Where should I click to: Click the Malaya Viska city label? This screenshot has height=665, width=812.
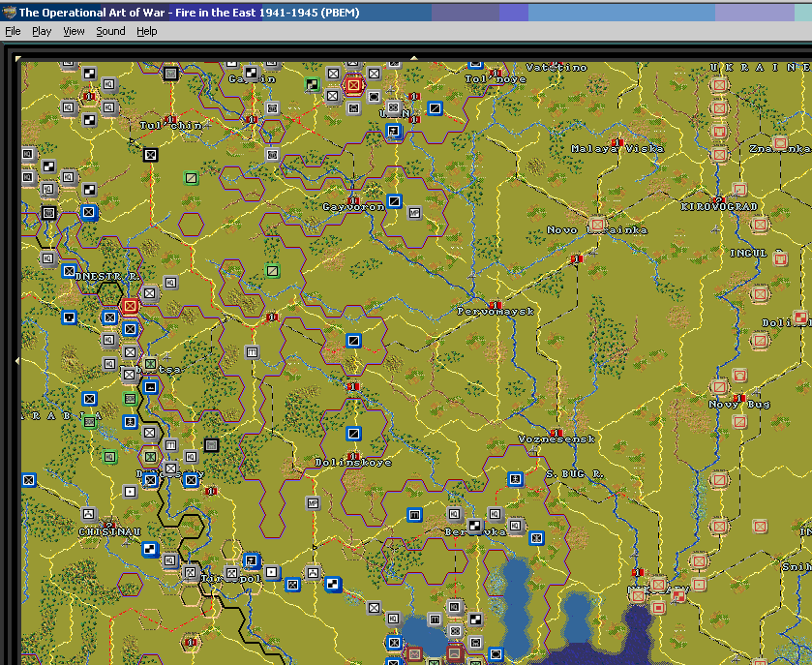pyautogui.click(x=617, y=149)
